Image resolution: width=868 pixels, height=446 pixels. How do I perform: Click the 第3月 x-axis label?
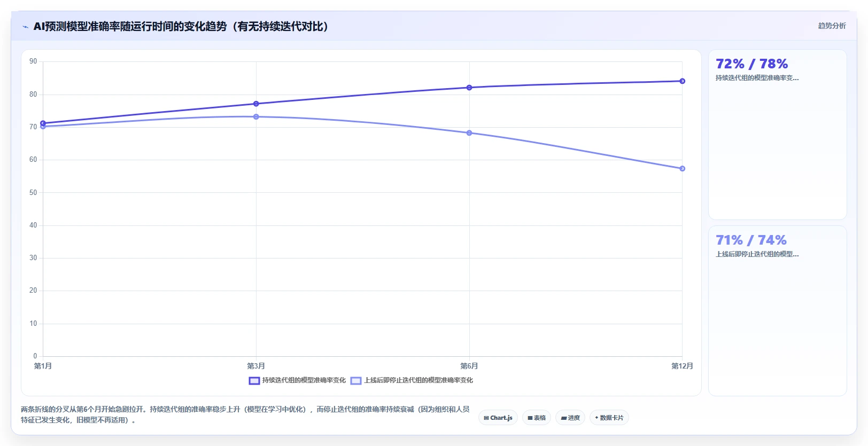pyautogui.click(x=256, y=366)
